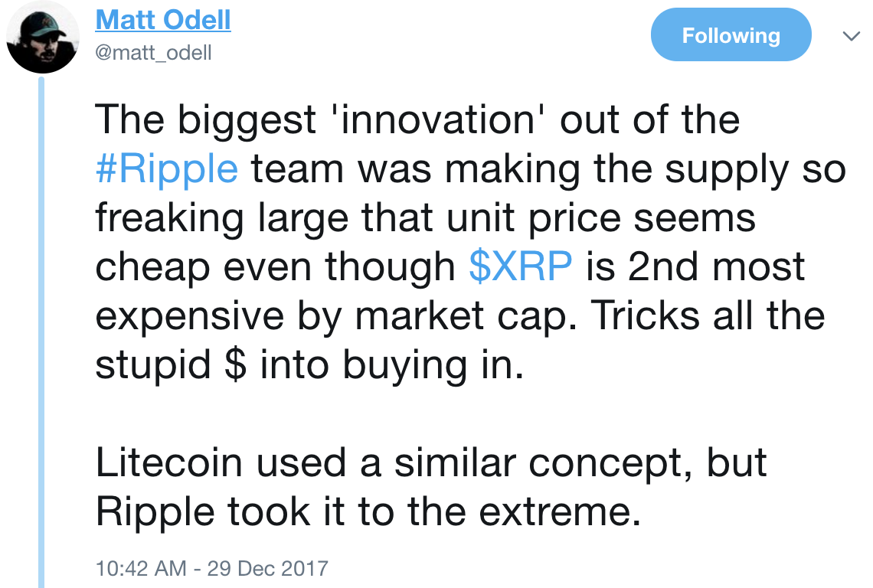Click the blue thread connector line
Screen dimensions: 873x588
[x=41, y=332]
